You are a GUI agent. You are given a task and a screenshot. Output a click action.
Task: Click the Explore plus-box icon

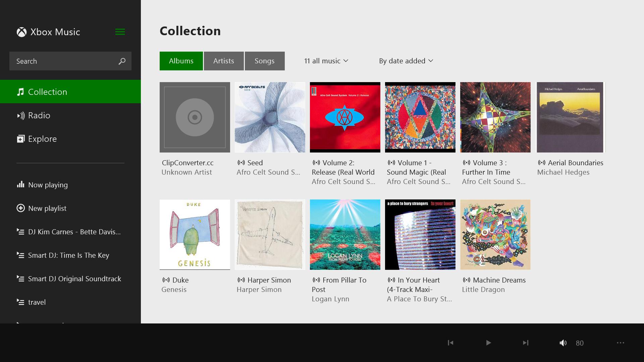tap(20, 139)
